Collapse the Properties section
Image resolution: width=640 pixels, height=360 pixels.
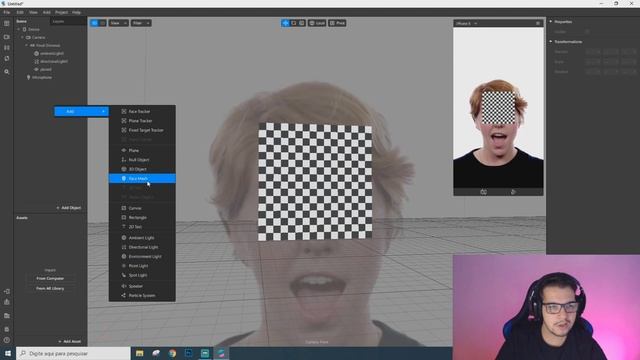coord(551,22)
